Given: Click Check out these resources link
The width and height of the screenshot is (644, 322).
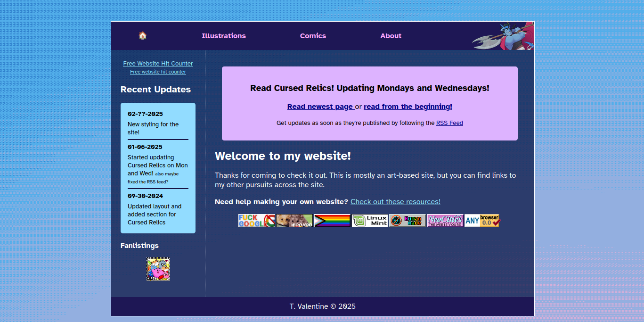Looking at the screenshot, I should (395, 202).
